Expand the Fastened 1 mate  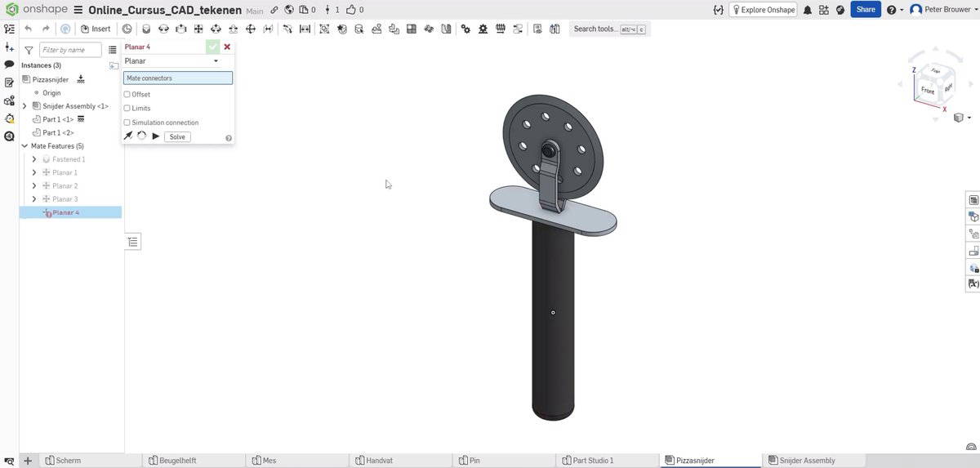(34, 159)
